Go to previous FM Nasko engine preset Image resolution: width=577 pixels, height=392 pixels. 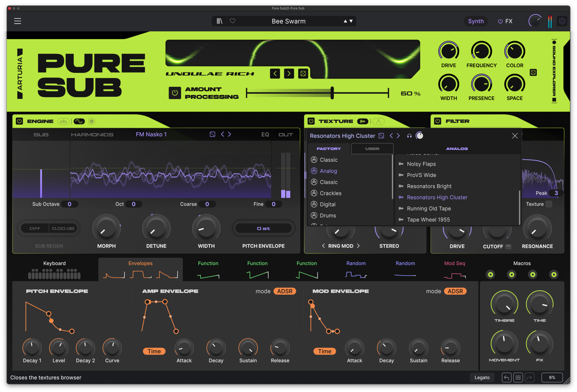[x=222, y=134]
